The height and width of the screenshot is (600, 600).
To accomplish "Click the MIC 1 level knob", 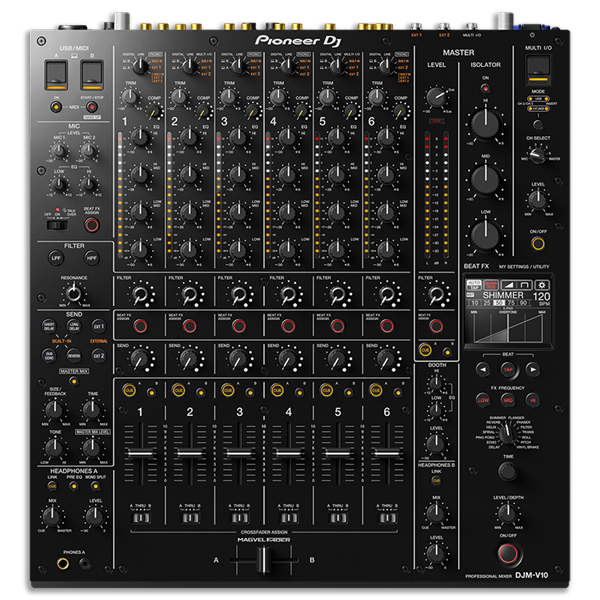I will tap(59, 151).
